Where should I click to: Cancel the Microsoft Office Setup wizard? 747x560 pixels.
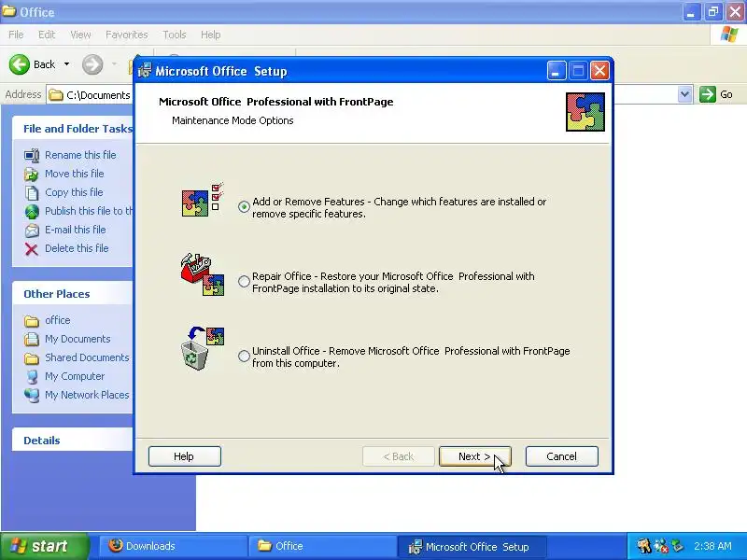[x=562, y=456]
